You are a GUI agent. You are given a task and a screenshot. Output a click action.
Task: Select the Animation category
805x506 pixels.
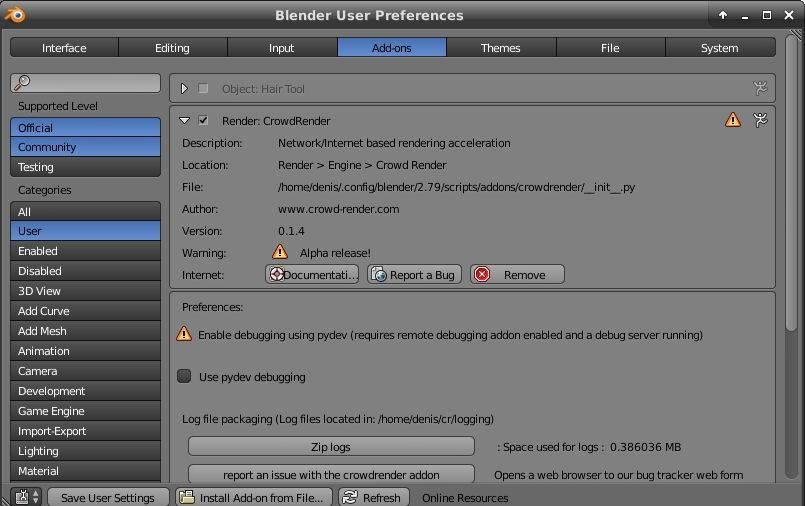click(85, 351)
